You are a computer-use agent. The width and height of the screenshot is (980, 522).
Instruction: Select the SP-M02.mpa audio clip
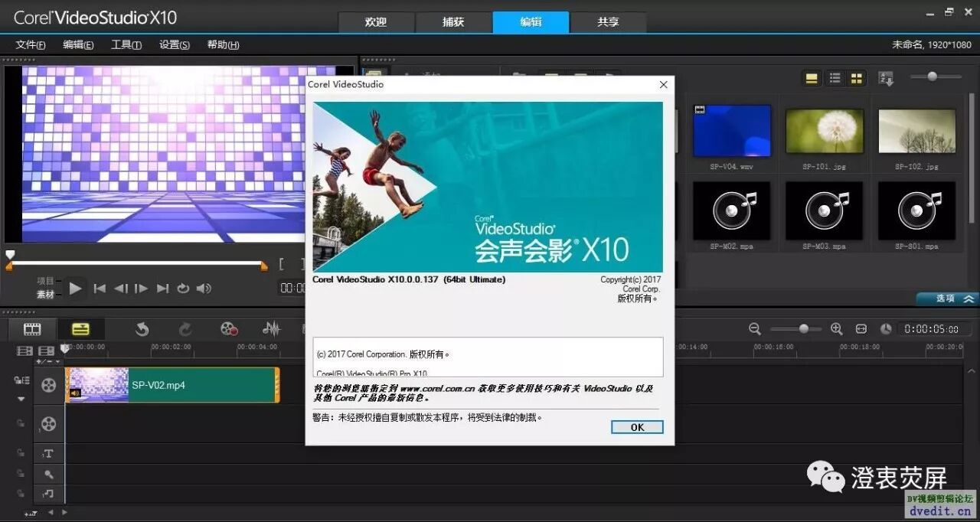[x=731, y=210]
